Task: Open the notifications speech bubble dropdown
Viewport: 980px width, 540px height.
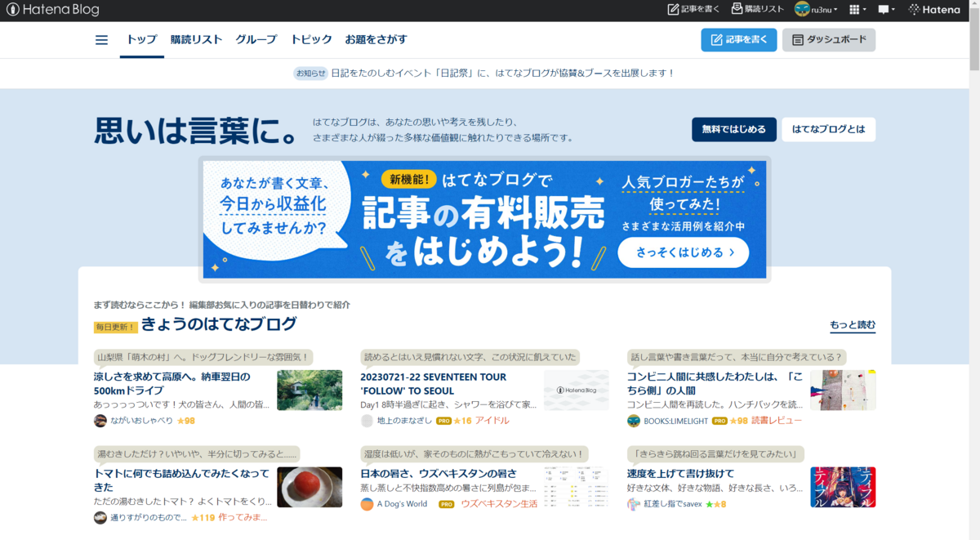Action: click(886, 10)
